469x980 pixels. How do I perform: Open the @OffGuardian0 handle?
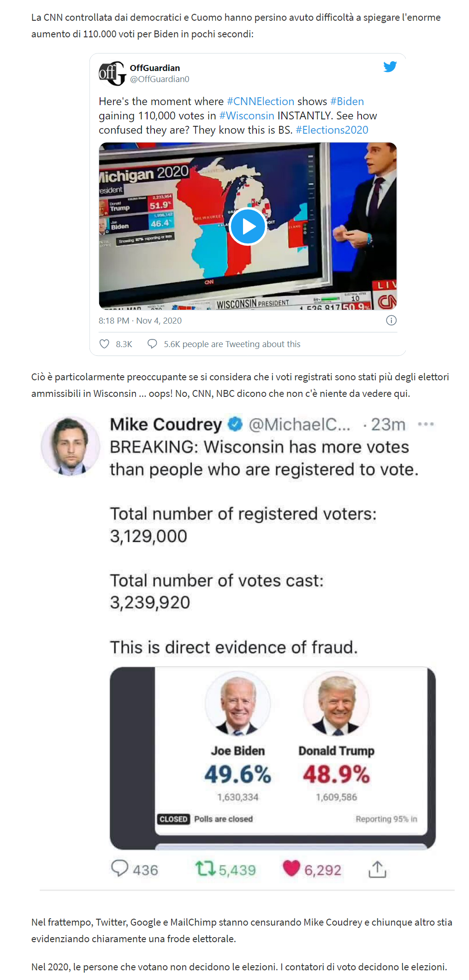pyautogui.click(x=160, y=79)
